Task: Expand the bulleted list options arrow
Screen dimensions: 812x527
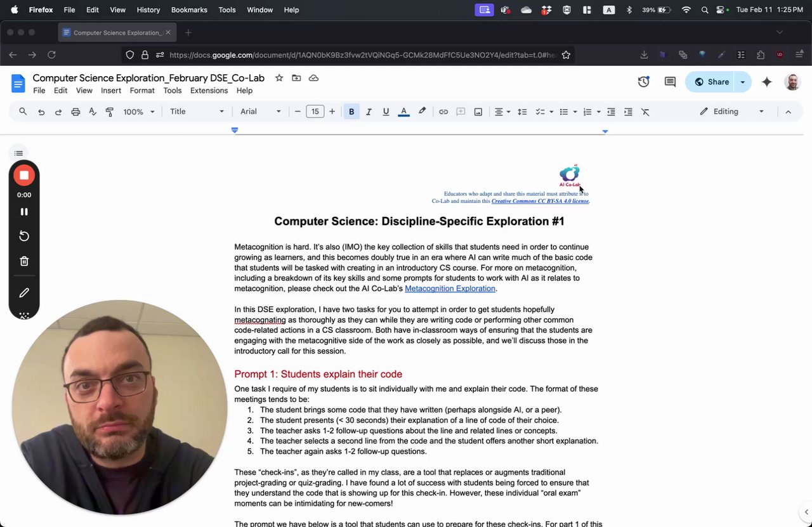Action: coord(575,112)
